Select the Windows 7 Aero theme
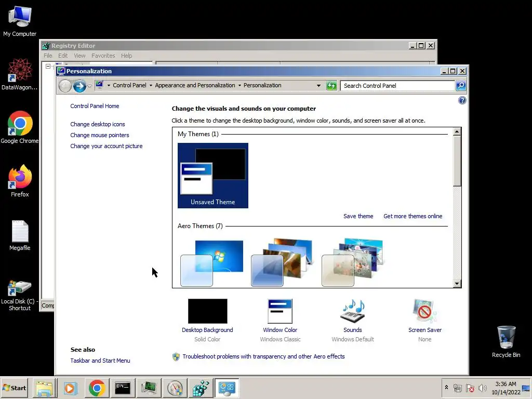 coord(212,263)
